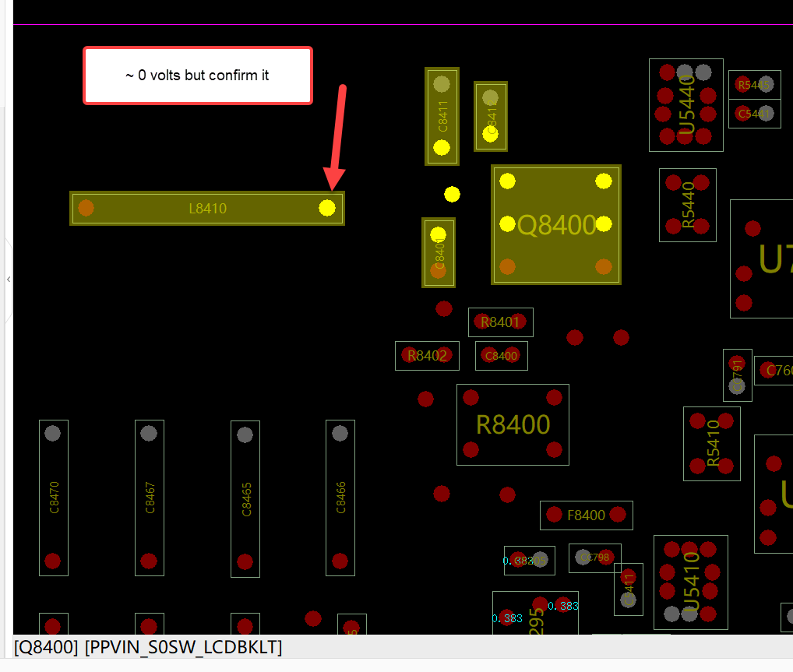The image size is (793, 672).
Task: Click the C8465 capacitor
Action: (x=245, y=498)
